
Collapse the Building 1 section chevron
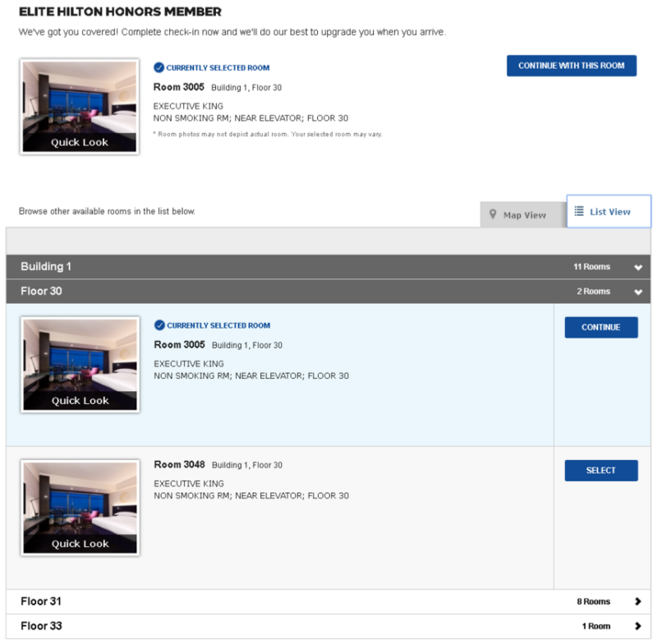coord(638,267)
